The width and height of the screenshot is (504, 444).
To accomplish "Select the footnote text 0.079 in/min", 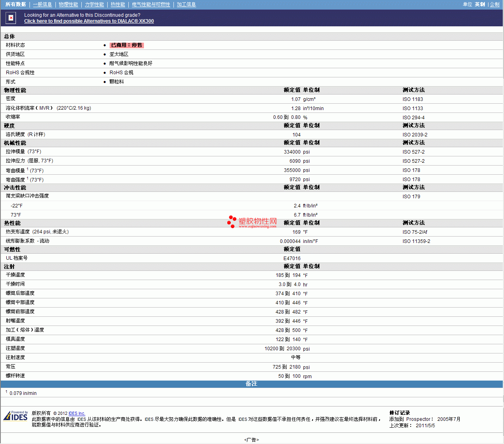I will pyautogui.click(x=23, y=393).
